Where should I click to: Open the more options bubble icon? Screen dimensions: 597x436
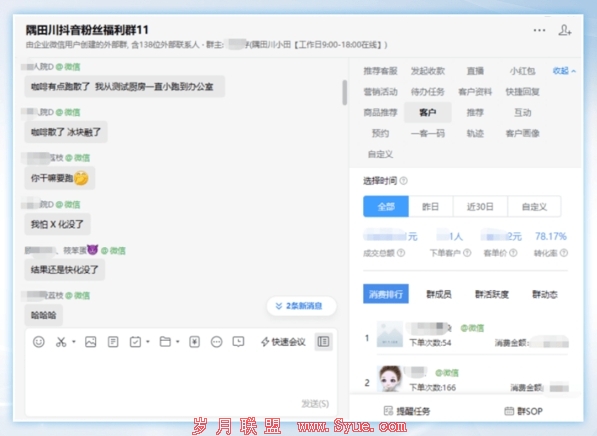[216, 342]
